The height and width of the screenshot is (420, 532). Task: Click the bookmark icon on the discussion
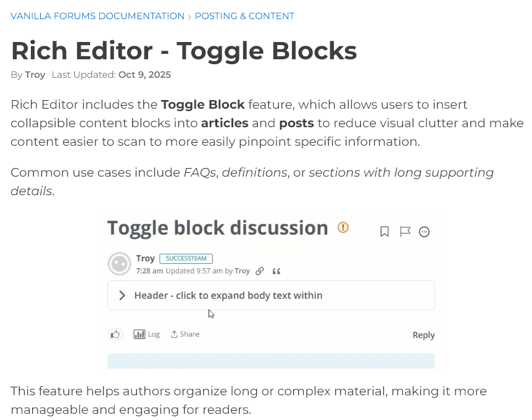click(384, 232)
